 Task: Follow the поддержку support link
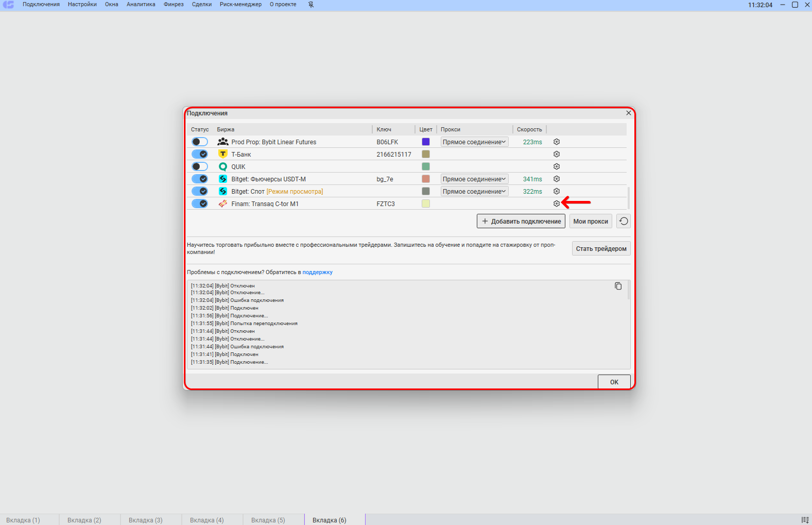(x=317, y=272)
